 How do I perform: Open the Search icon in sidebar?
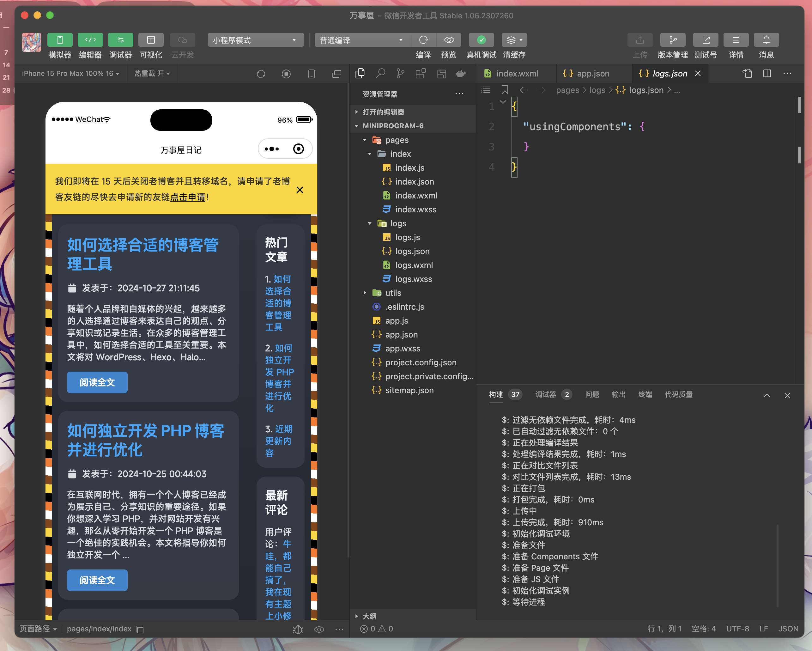(x=380, y=73)
